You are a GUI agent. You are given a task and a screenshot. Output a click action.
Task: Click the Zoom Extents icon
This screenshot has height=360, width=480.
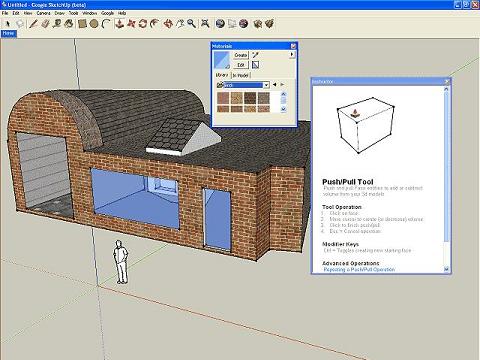tap(205, 24)
